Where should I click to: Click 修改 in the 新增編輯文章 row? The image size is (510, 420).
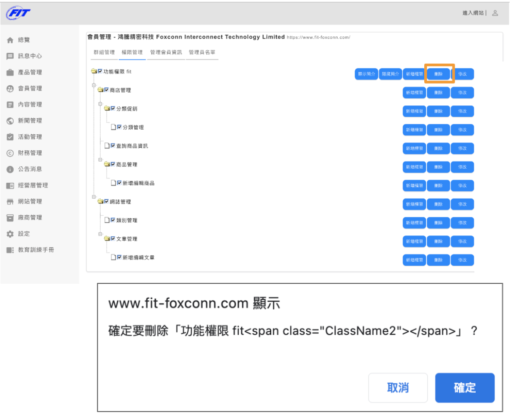click(462, 260)
